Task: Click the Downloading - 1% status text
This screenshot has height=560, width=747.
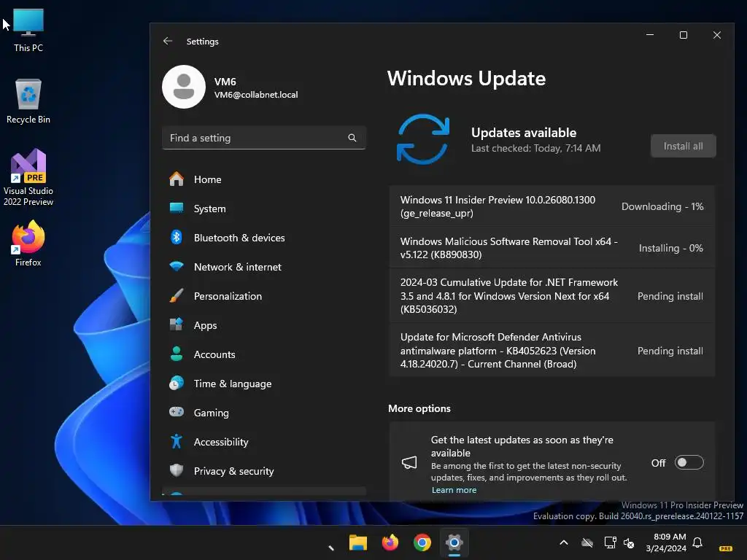Action: point(662,206)
